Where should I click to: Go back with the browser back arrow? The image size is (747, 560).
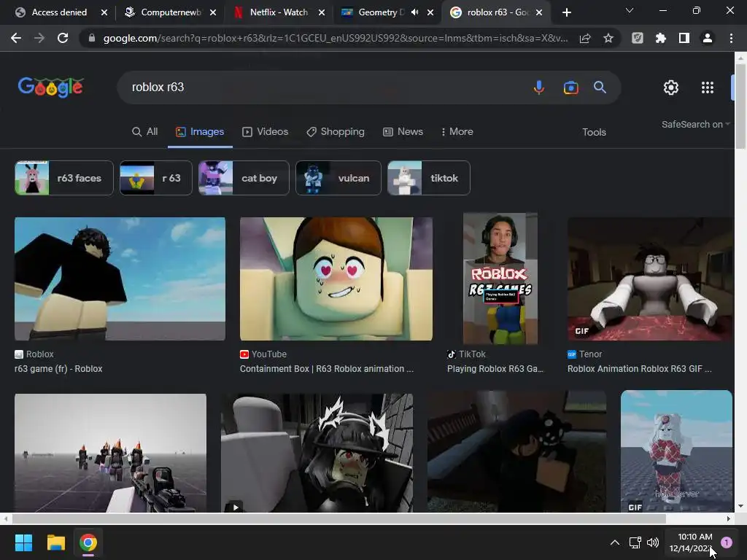16,38
